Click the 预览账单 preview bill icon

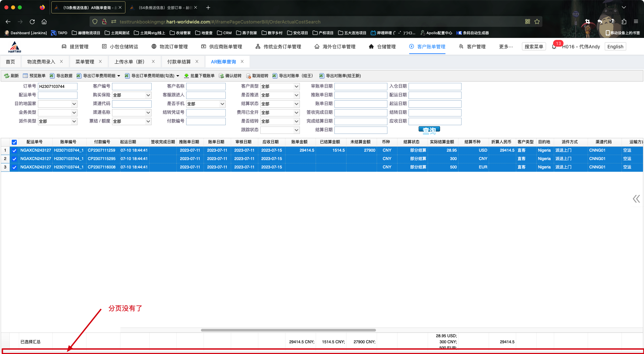[25, 76]
